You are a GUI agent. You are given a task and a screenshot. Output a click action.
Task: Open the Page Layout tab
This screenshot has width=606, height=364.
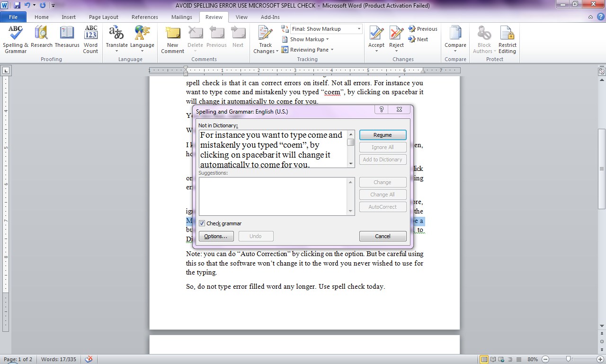coord(104,17)
